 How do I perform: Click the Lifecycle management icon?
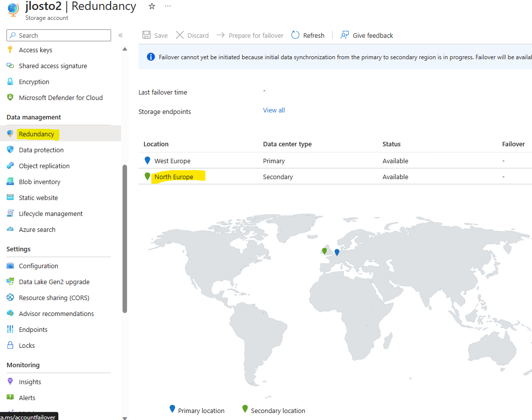coord(10,213)
